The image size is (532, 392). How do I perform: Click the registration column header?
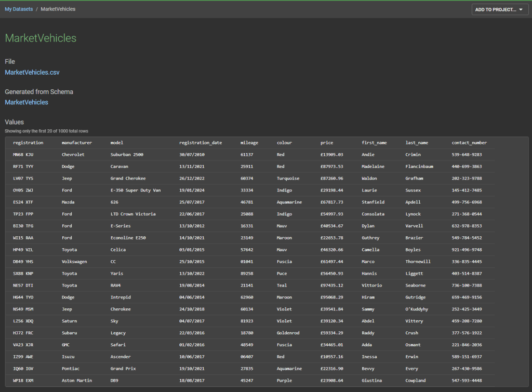(x=28, y=143)
